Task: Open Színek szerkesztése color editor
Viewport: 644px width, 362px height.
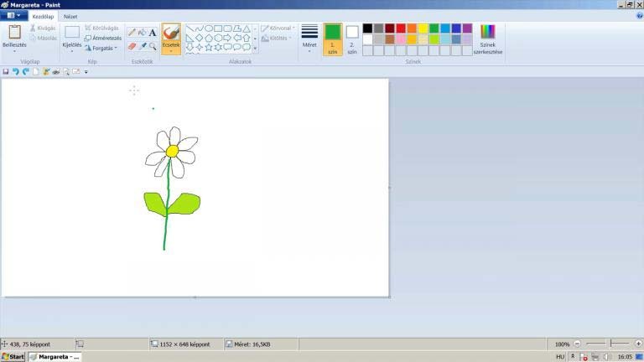Action: click(x=487, y=39)
